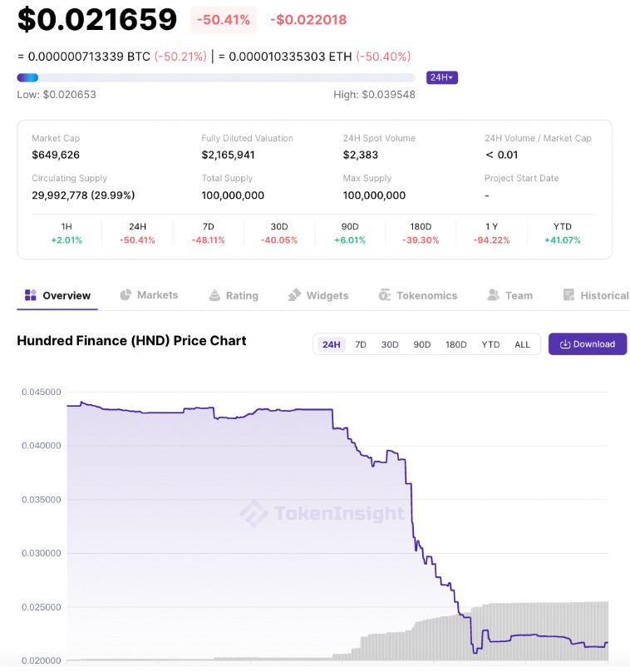
Task: Click the Team people icon
Action: (494, 295)
